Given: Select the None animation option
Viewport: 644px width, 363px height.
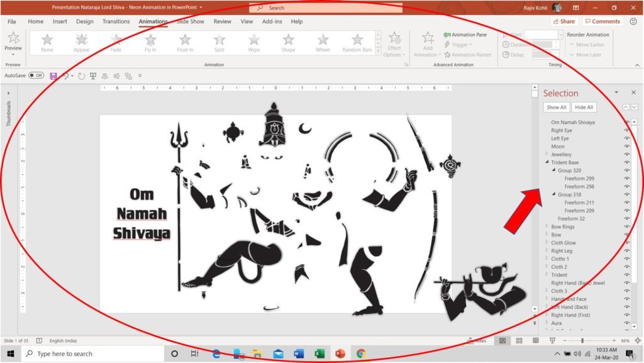Looking at the screenshot, I should [x=47, y=43].
